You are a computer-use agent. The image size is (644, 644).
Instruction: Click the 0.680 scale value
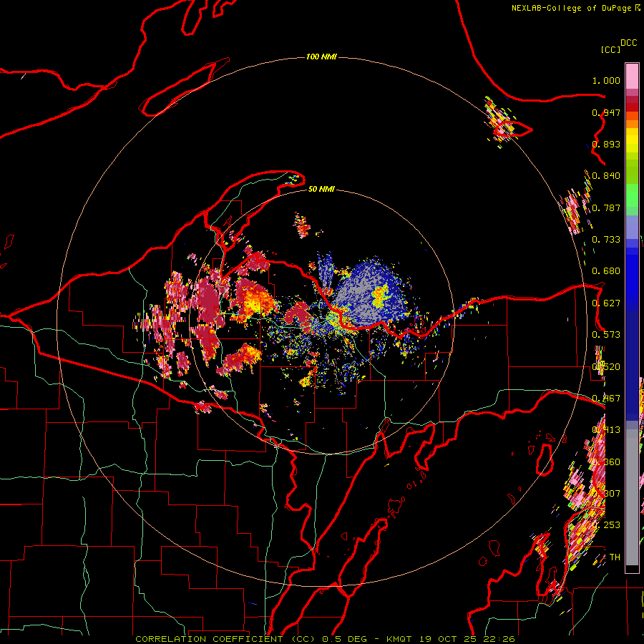[606, 271]
